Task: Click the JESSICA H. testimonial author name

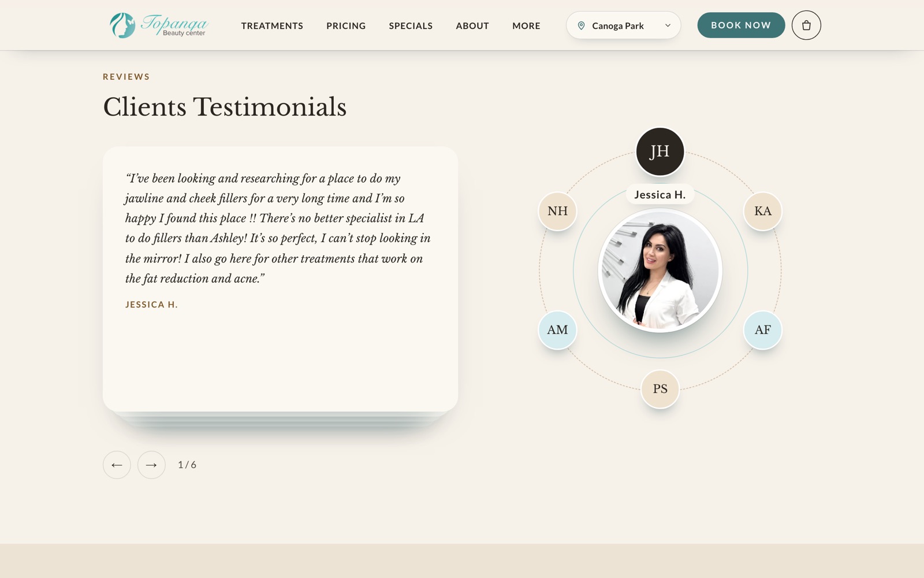Action: (151, 305)
